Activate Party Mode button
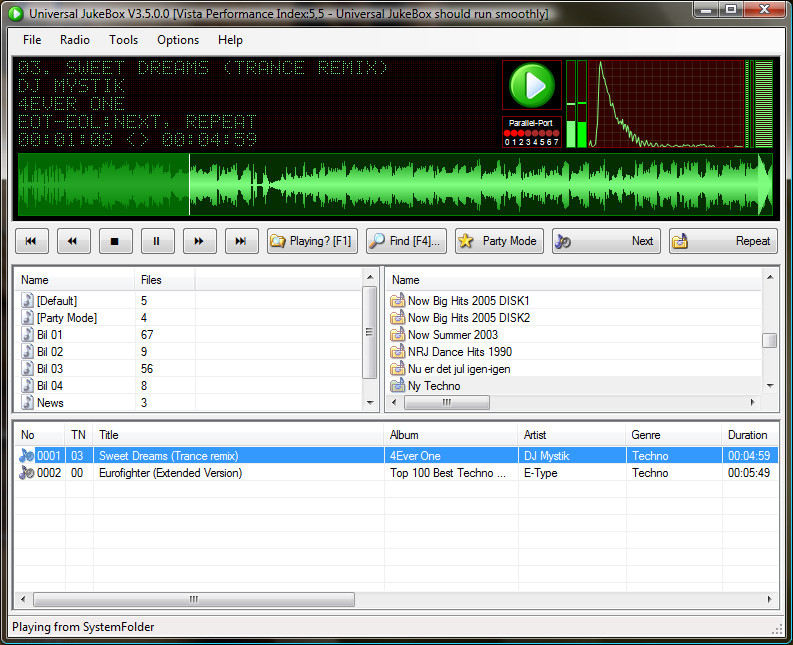 pos(499,241)
